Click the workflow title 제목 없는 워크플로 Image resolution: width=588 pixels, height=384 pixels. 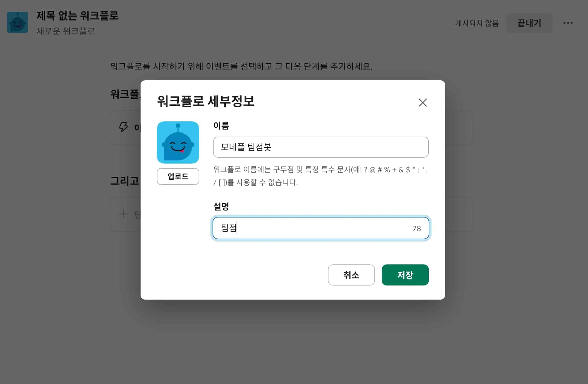[x=78, y=17]
